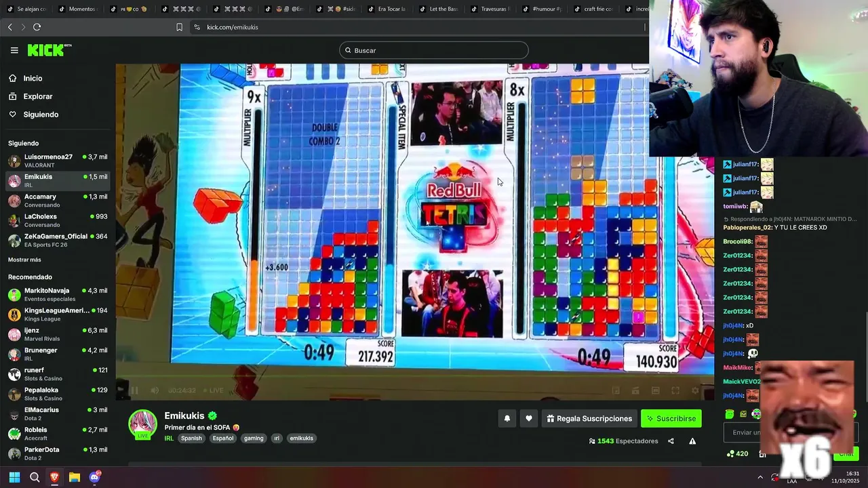Open KingsLeagueAmeri... recommended channel
This screenshot has width=868, height=488.
58,314
